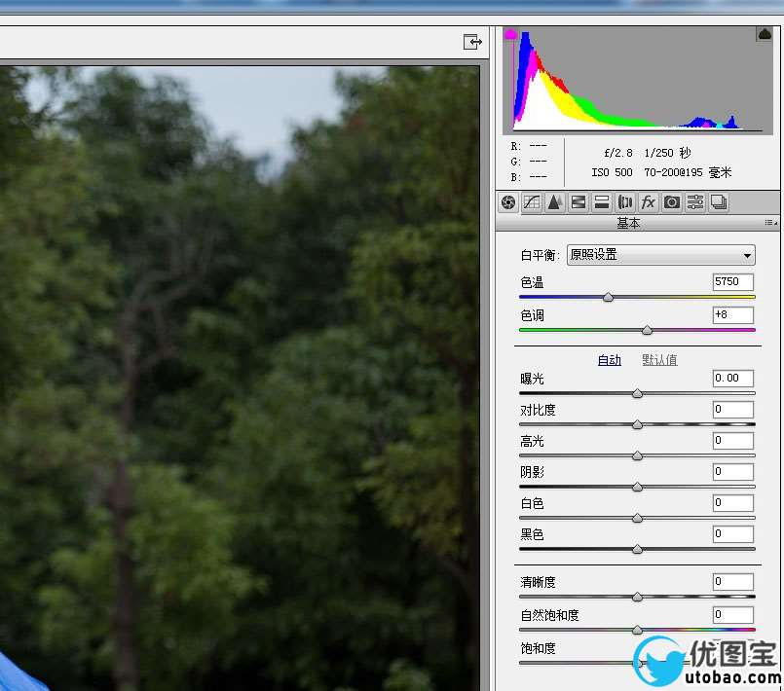Click the 黑色 slider handle
This screenshot has width=784, height=691.
tap(637, 550)
